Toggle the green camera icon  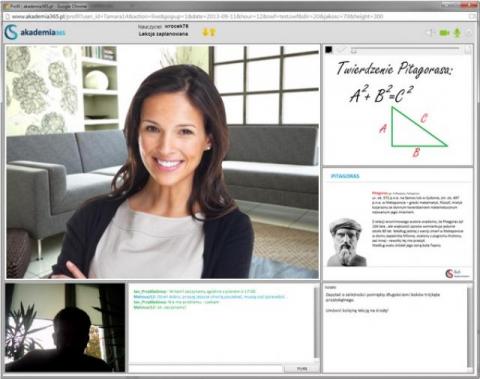444,33
